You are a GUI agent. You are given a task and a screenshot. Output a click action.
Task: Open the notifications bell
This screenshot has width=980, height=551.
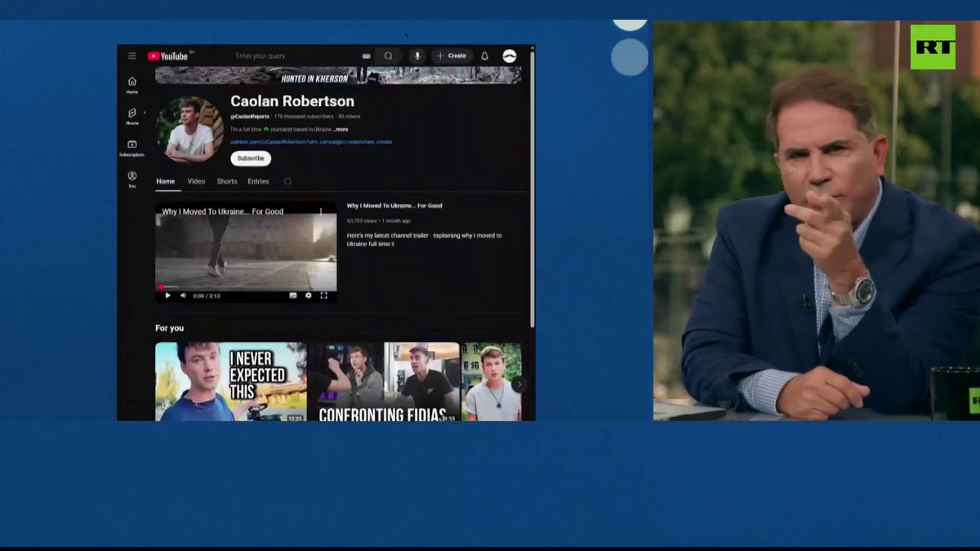[x=484, y=56]
